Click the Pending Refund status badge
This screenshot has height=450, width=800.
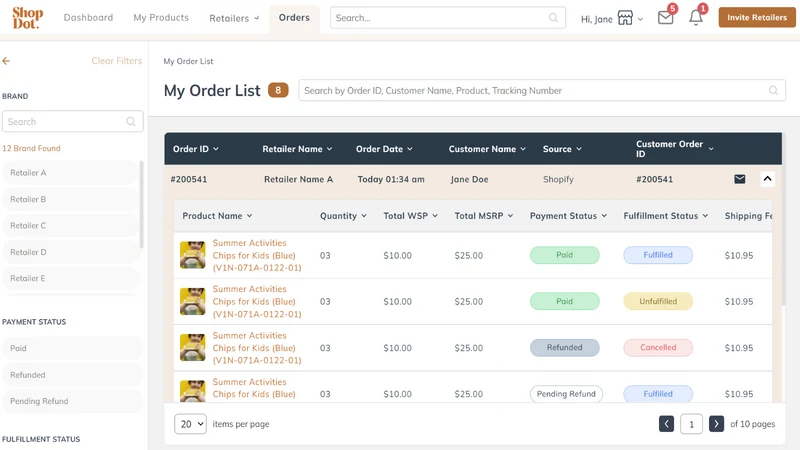tap(566, 394)
